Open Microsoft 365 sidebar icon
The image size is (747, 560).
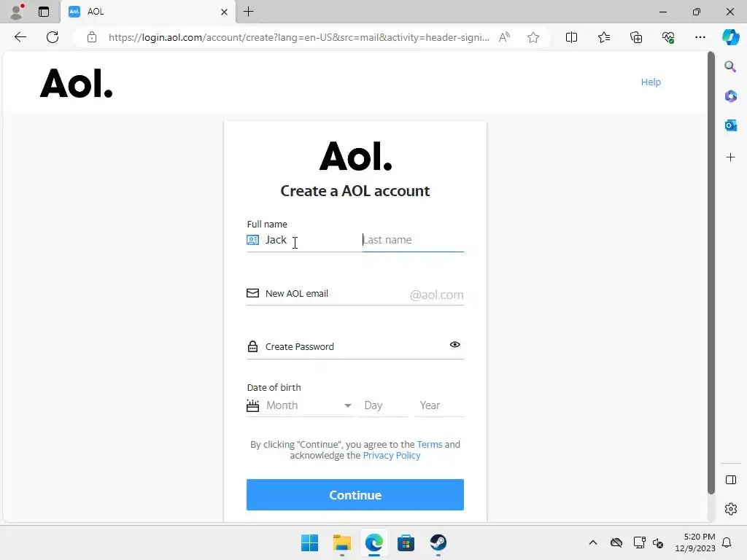pos(730,96)
